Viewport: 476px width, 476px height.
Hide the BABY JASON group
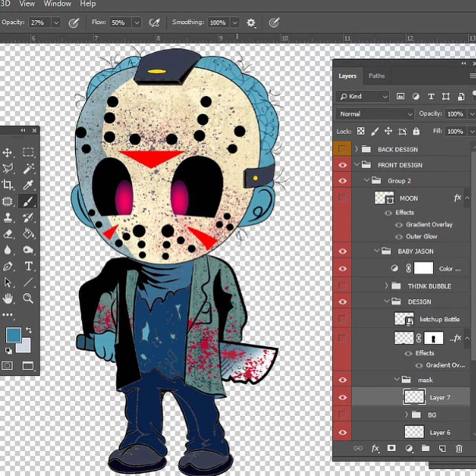click(x=342, y=251)
